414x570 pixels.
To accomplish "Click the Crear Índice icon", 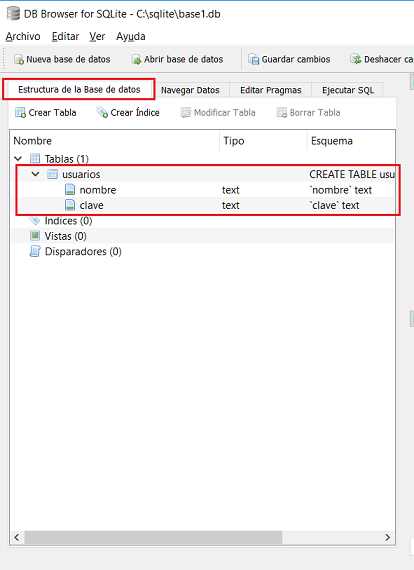I will pyautogui.click(x=103, y=113).
